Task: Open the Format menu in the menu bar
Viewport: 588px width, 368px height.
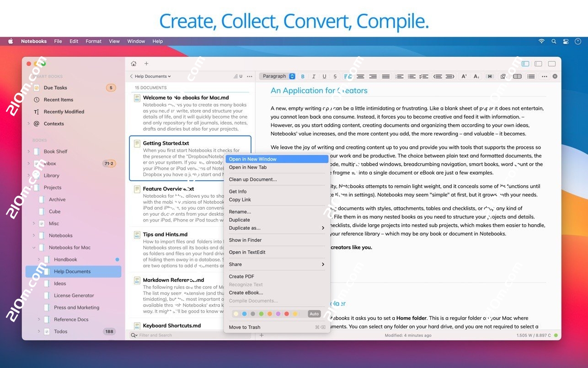Action: [x=93, y=41]
